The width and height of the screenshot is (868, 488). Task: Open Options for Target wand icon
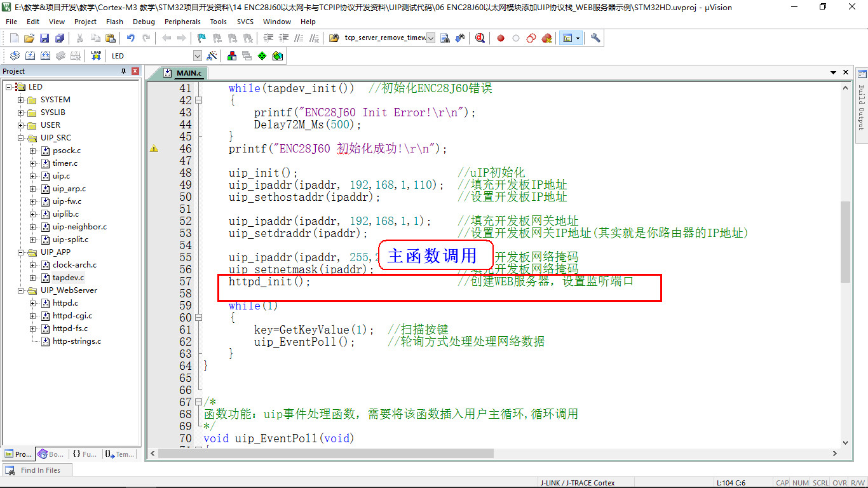(x=212, y=56)
